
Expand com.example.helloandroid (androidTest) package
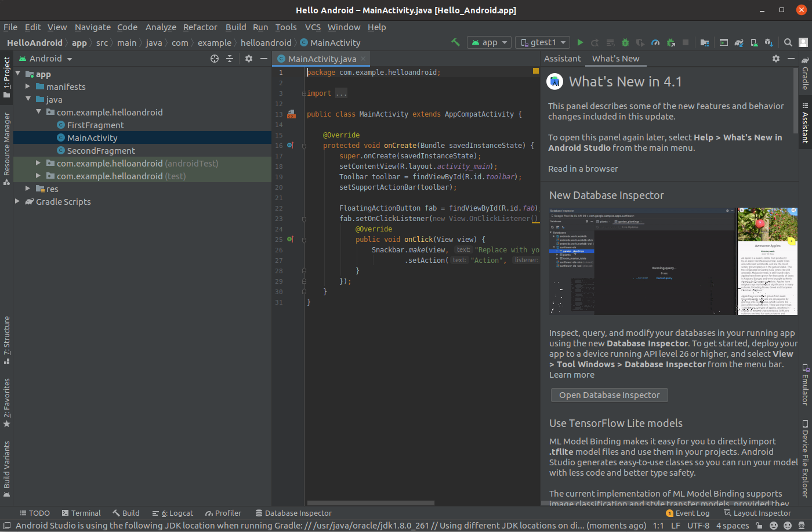click(x=38, y=163)
